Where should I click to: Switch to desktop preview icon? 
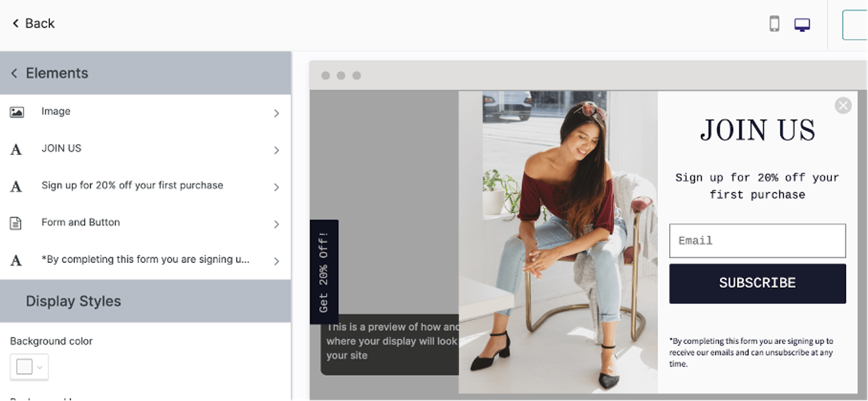pos(802,25)
